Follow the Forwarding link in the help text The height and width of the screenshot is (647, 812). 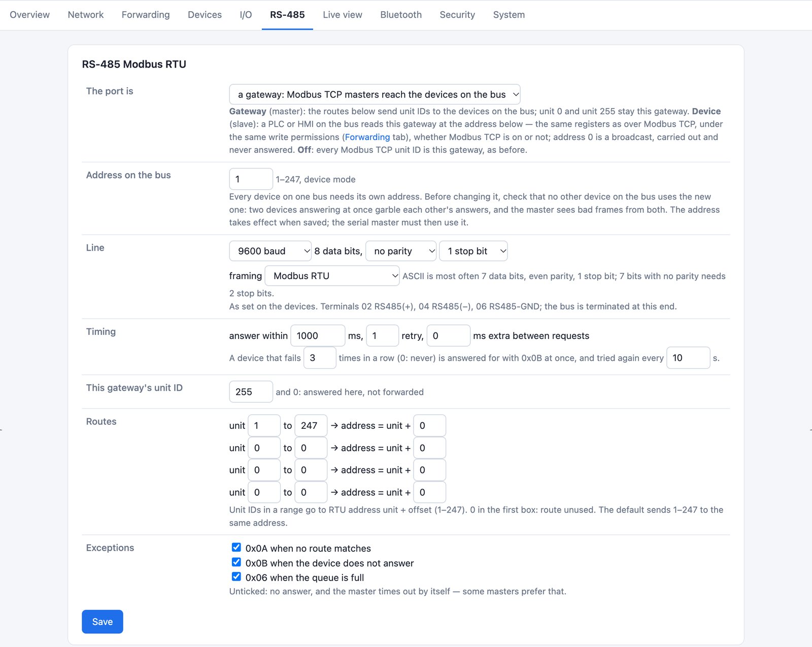point(367,137)
